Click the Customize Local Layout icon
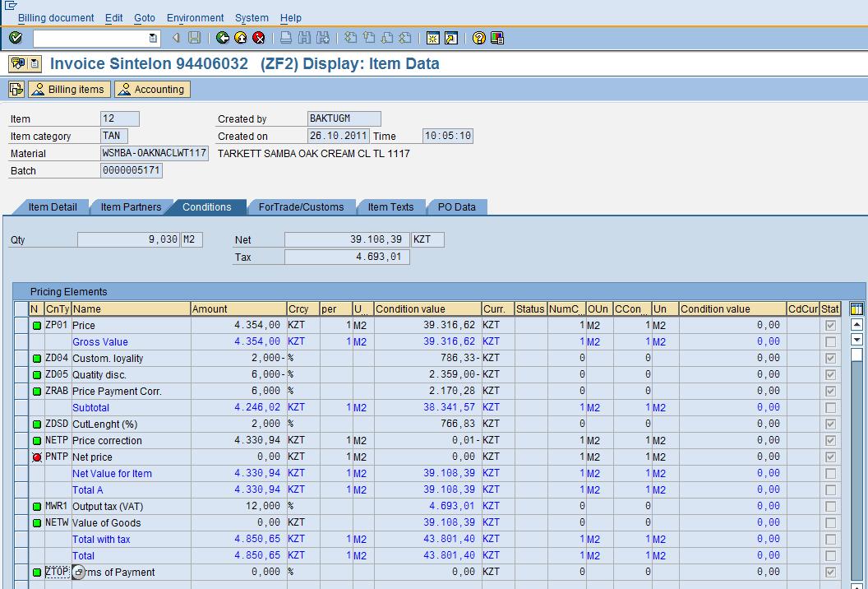This screenshot has height=589, width=868. click(x=497, y=38)
